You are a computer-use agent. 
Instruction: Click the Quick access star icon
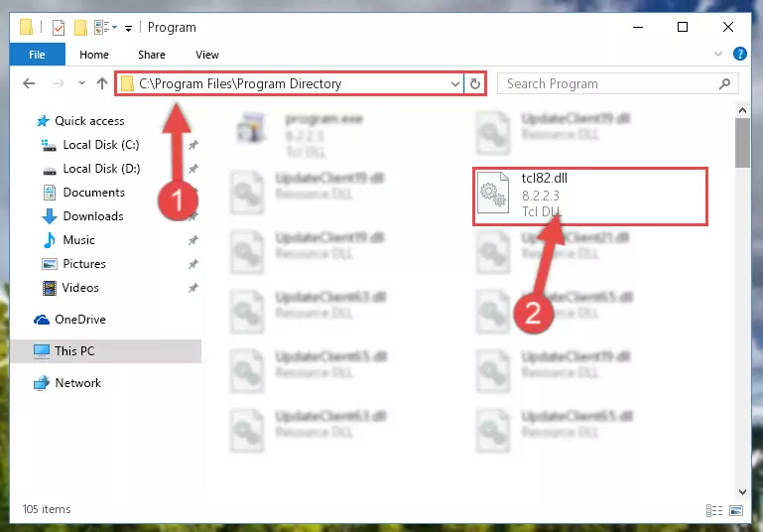43,121
